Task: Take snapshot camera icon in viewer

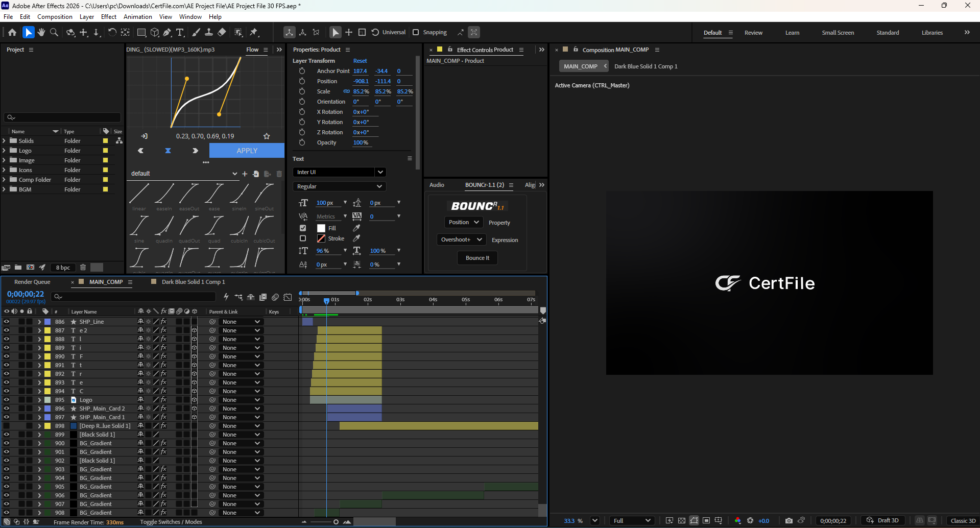Action: point(789,520)
